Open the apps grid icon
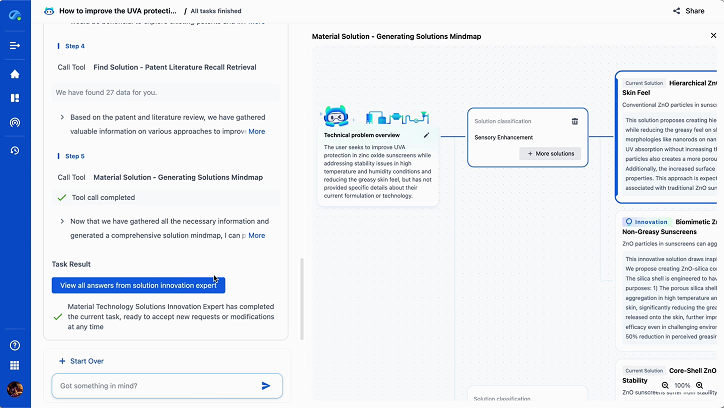This screenshot has height=408, width=724. click(15, 366)
